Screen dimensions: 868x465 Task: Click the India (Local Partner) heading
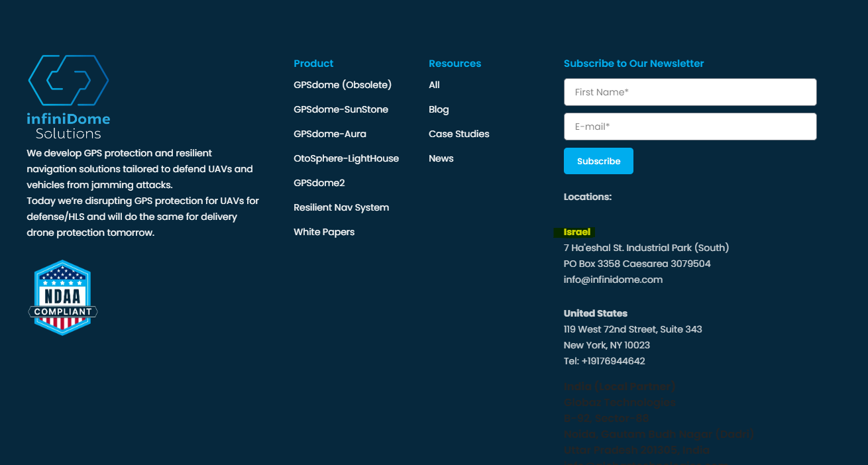[620, 386]
